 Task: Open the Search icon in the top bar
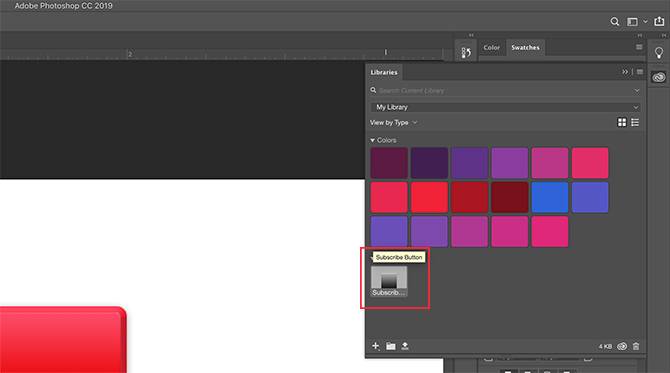614,22
